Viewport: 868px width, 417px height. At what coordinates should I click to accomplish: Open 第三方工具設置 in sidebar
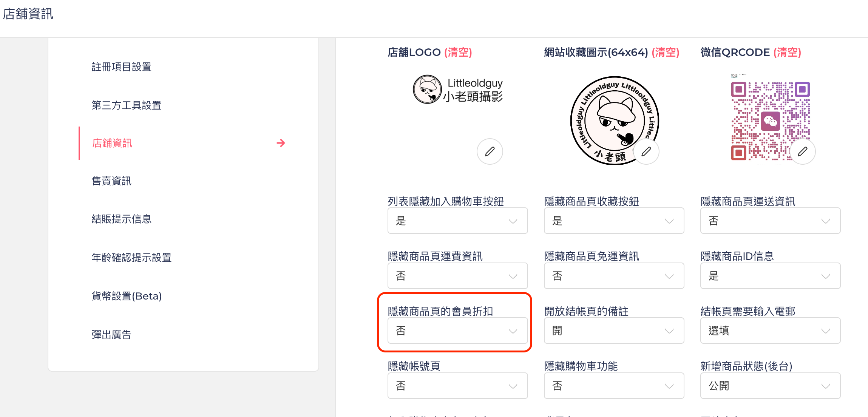(x=127, y=105)
